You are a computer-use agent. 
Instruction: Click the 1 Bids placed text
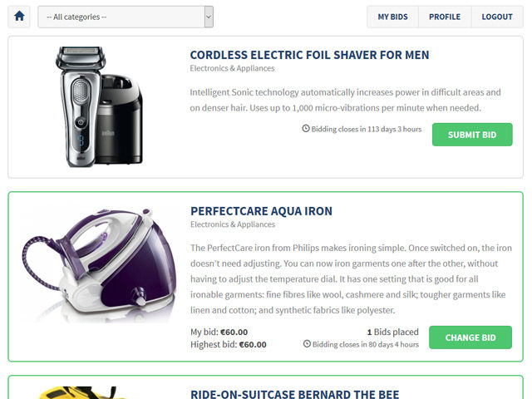393,332
